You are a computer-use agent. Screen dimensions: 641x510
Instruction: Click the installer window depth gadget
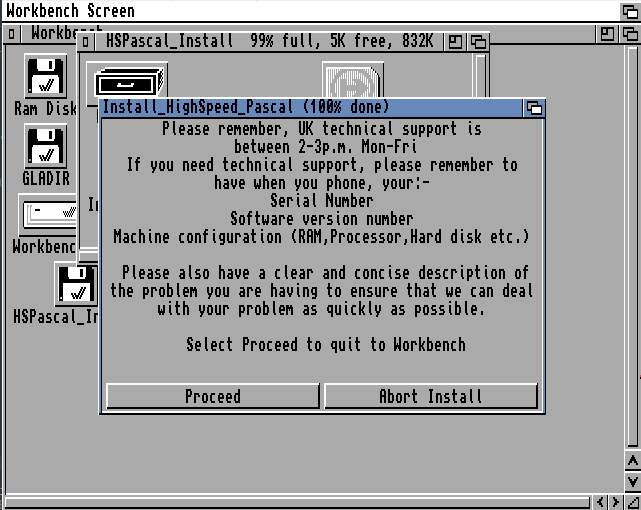coord(534,108)
